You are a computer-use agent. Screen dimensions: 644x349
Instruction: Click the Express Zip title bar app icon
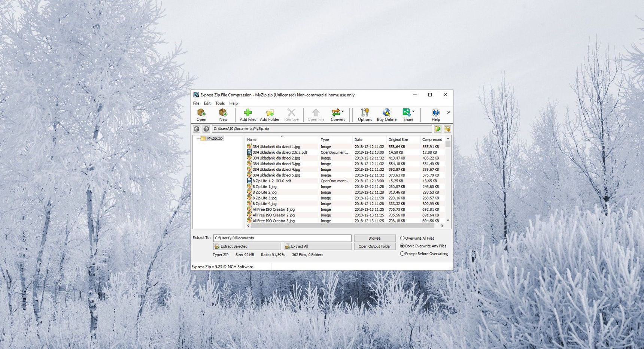pos(196,95)
